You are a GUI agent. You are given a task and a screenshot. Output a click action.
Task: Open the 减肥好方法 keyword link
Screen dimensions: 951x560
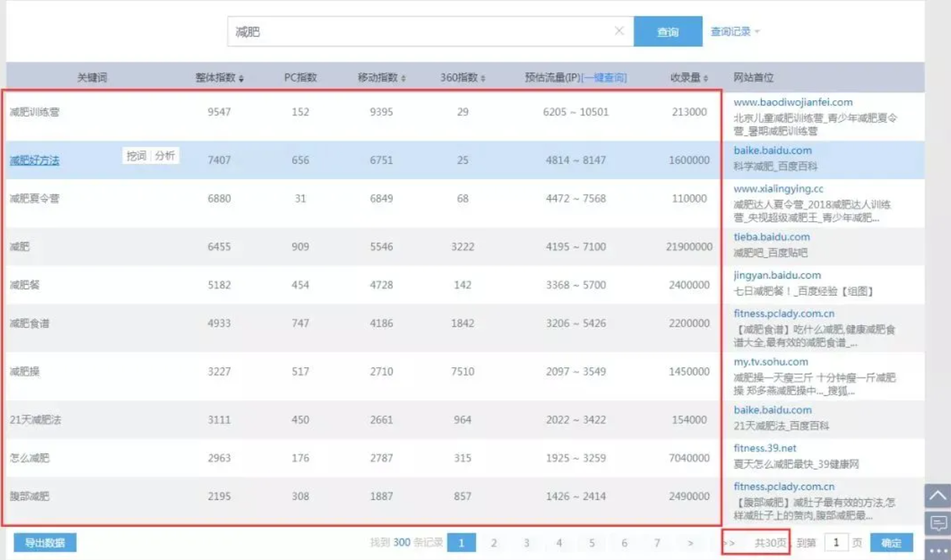coord(34,160)
